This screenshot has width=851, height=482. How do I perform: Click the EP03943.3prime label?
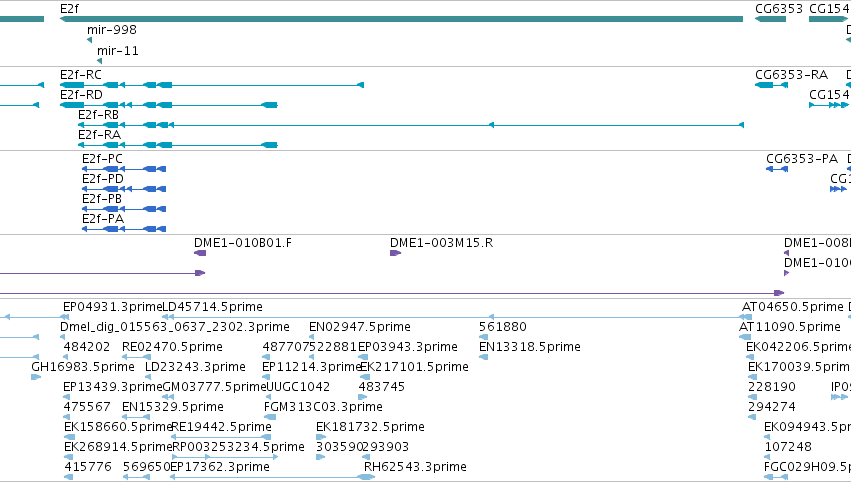[408, 347]
